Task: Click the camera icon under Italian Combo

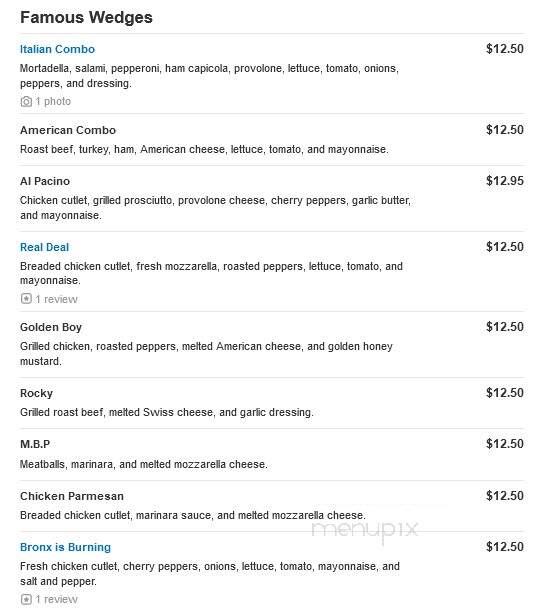Action: pyautogui.click(x=26, y=101)
